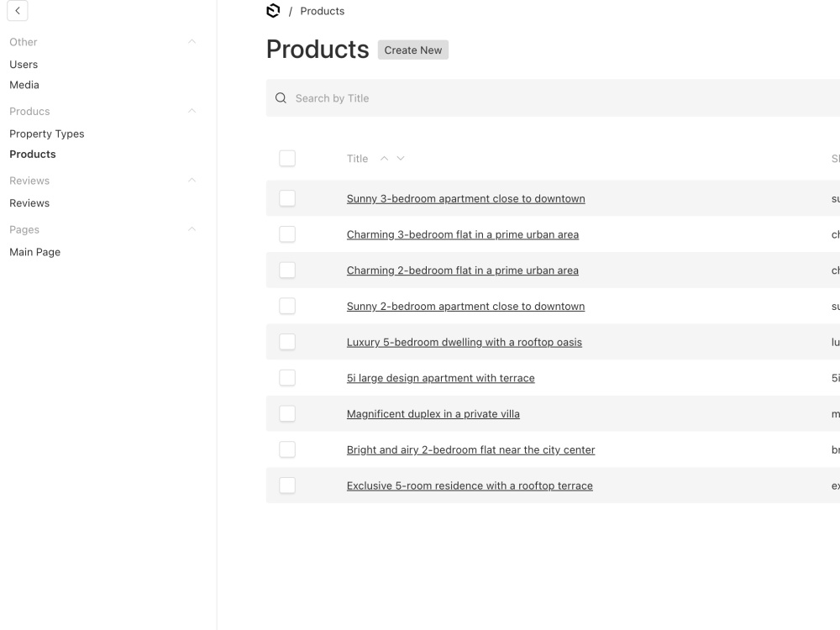Check the Sunny 3-bedroom apartment row
The width and height of the screenshot is (840, 630).
point(287,198)
